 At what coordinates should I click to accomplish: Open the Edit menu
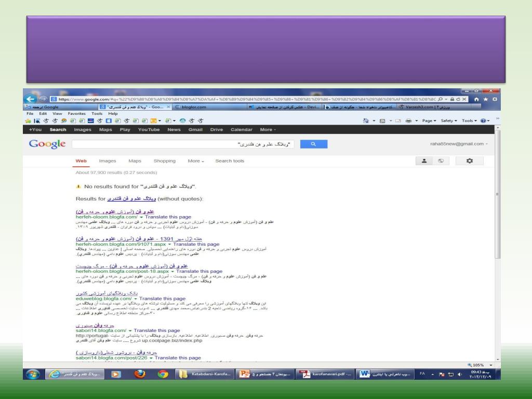pyautogui.click(x=43, y=114)
